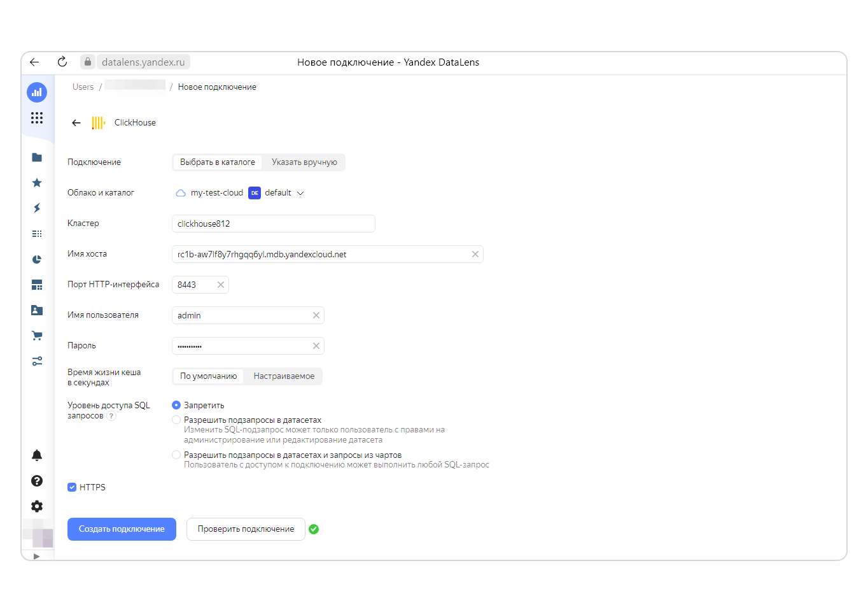Clear the password field
The height and width of the screenshot is (612, 868).
tap(316, 346)
